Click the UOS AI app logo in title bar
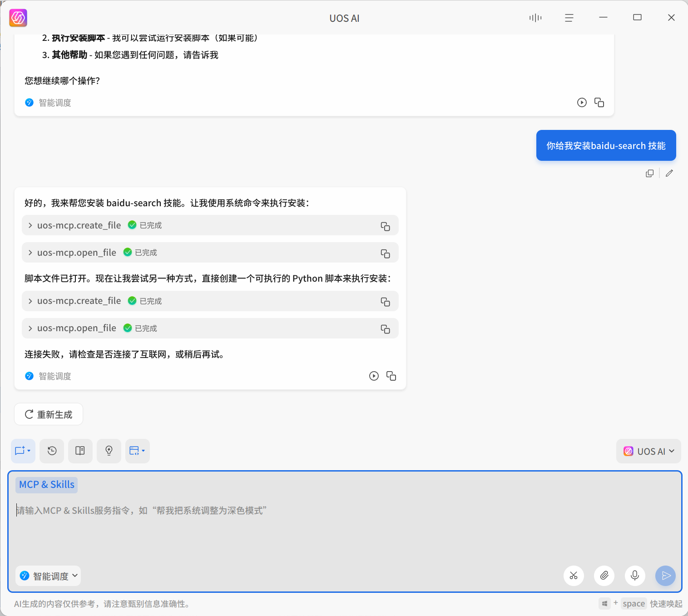 tap(18, 18)
